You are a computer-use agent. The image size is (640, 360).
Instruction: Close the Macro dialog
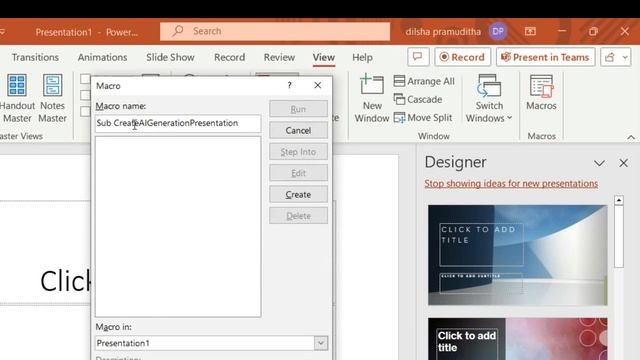[x=318, y=85]
